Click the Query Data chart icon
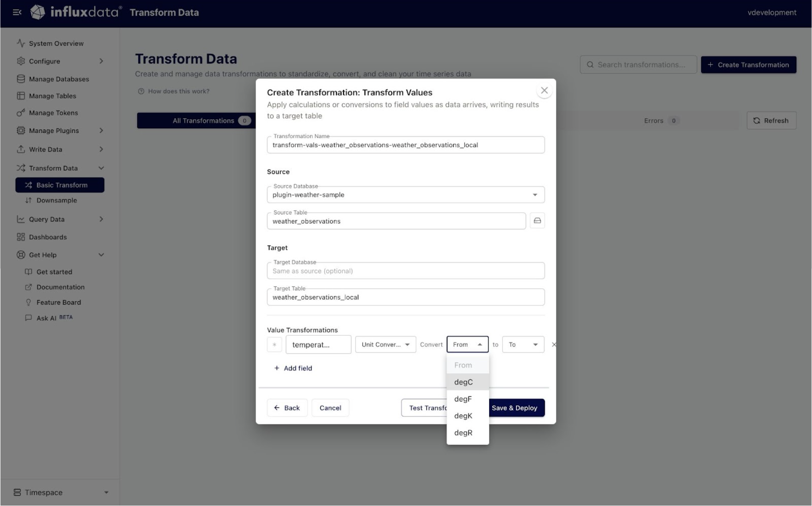812x506 pixels. pyautogui.click(x=21, y=219)
